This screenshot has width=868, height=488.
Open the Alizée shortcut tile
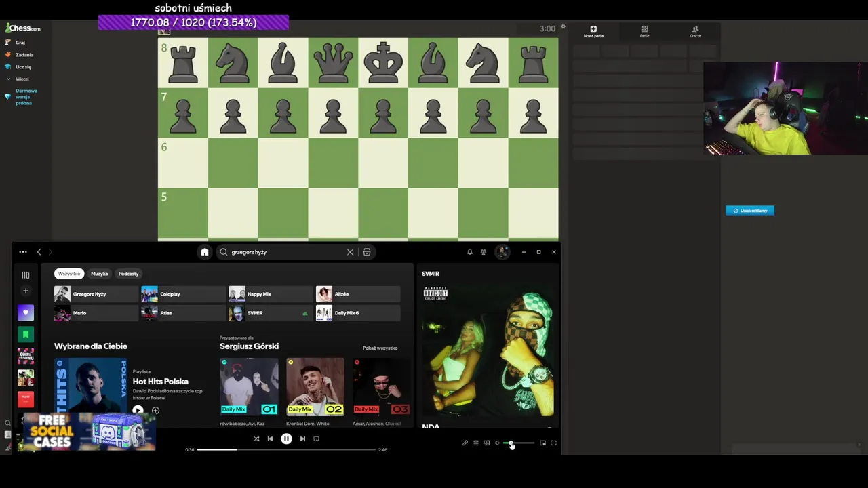point(358,294)
